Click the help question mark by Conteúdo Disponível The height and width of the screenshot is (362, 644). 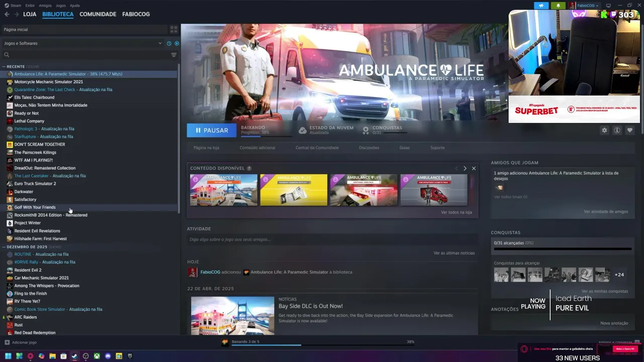249,168
